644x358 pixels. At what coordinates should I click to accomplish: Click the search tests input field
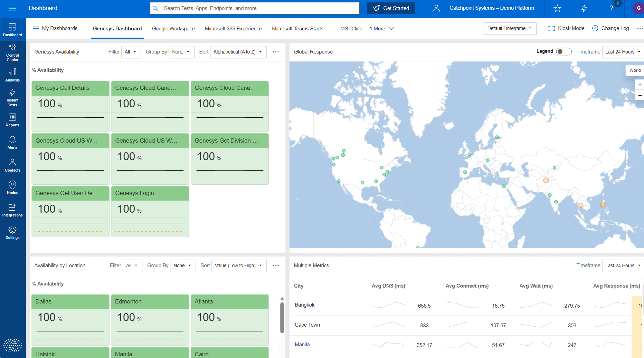[255, 8]
